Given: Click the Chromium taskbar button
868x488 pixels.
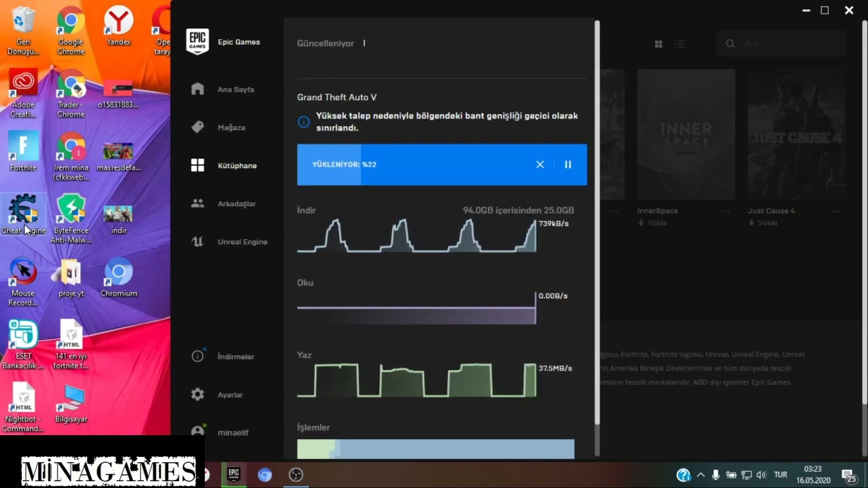Looking at the screenshot, I should [x=265, y=474].
